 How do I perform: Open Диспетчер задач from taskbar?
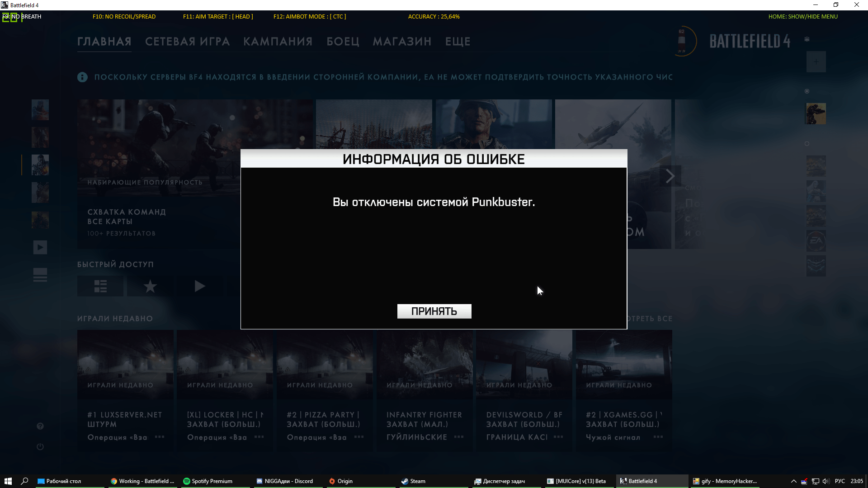506,481
